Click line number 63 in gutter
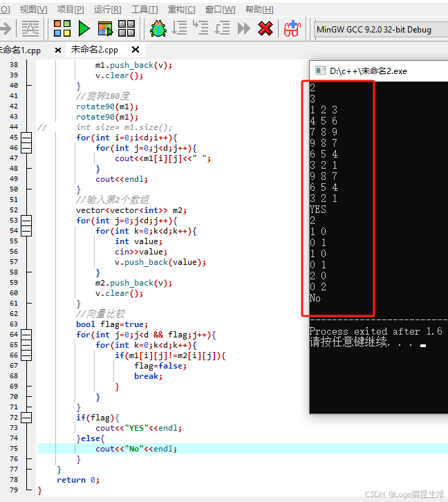 (x=14, y=324)
